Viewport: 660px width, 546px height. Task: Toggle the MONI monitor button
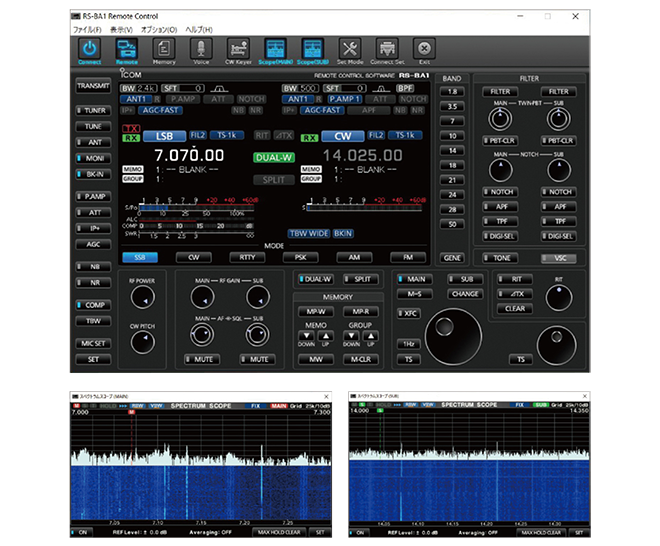(93, 158)
